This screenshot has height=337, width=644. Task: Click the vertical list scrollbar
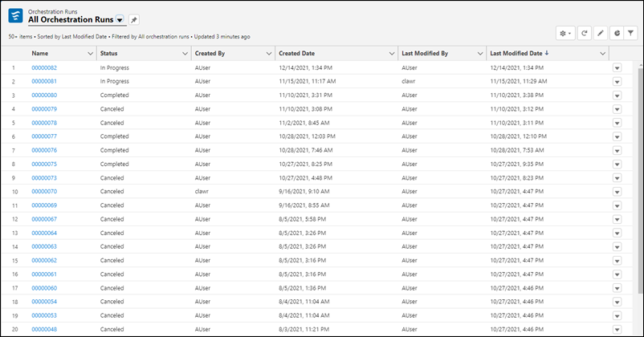641,181
